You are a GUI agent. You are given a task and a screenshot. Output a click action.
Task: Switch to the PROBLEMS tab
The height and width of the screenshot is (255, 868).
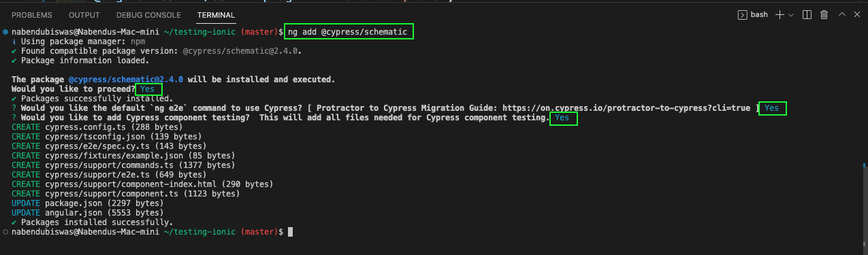tap(33, 15)
